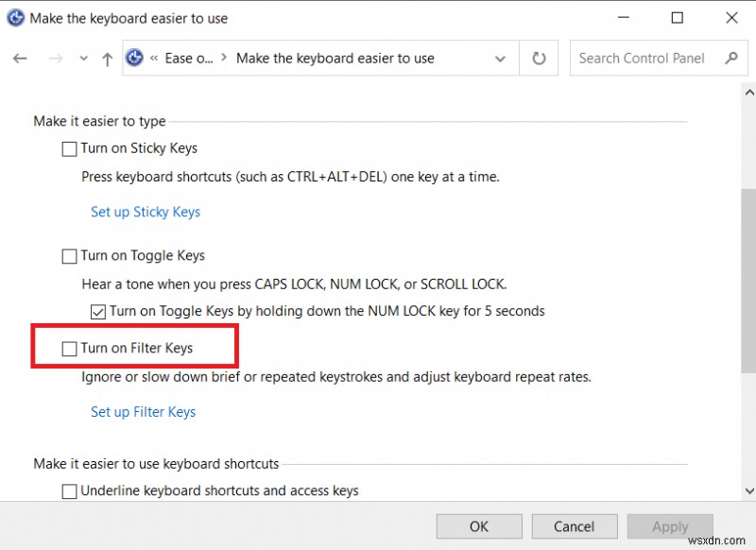Check Underline keyboard shortcuts and access keys

pyautogui.click(x=69, y=490)
